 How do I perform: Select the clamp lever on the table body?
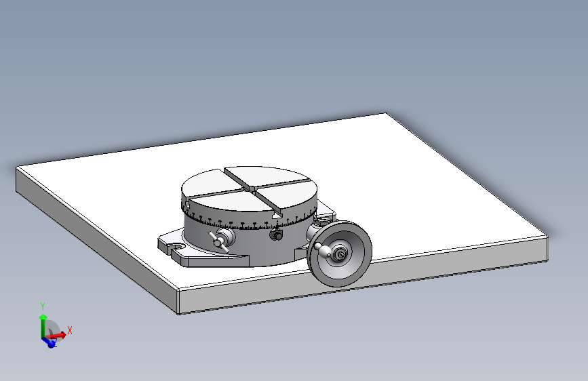click(219, 241)
